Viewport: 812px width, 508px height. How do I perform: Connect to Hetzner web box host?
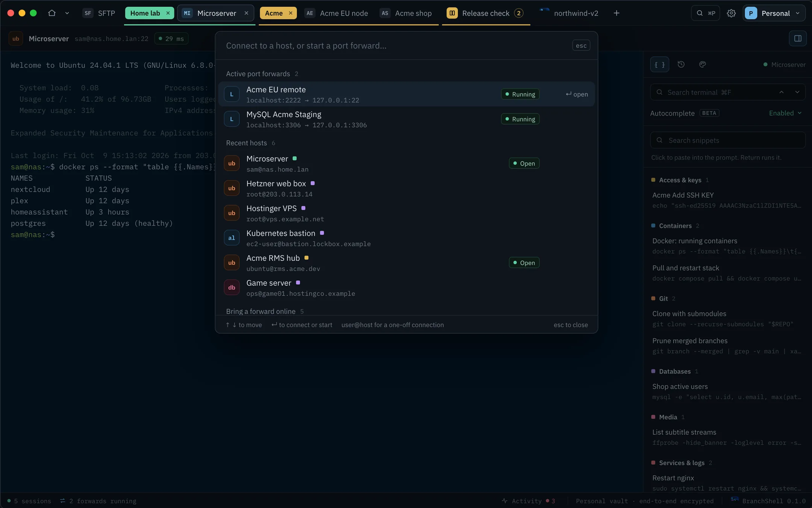pyautogui.click(x=406, y=188)
